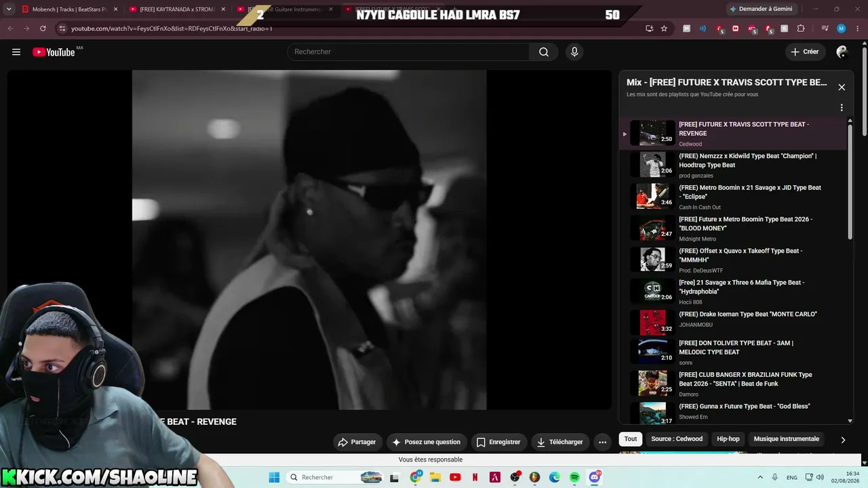Download the video with Télécharger

click(x=559, y=442)
